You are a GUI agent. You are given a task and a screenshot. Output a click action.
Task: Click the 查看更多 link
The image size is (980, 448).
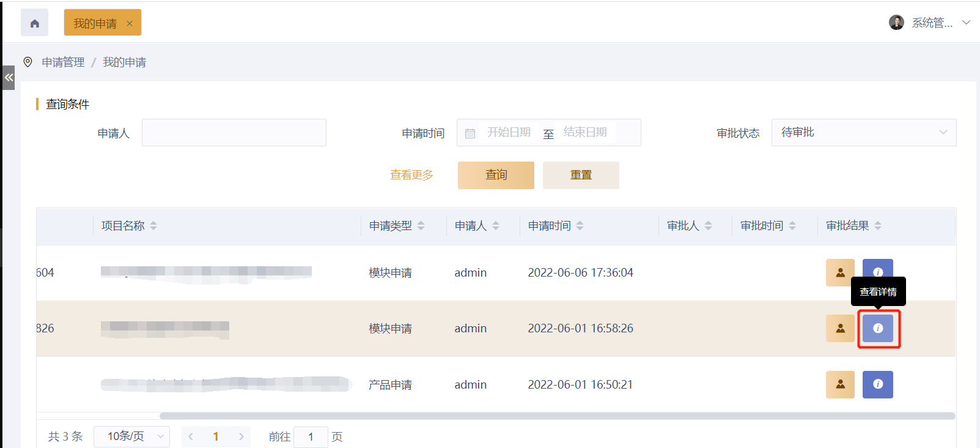coord(411,175)
